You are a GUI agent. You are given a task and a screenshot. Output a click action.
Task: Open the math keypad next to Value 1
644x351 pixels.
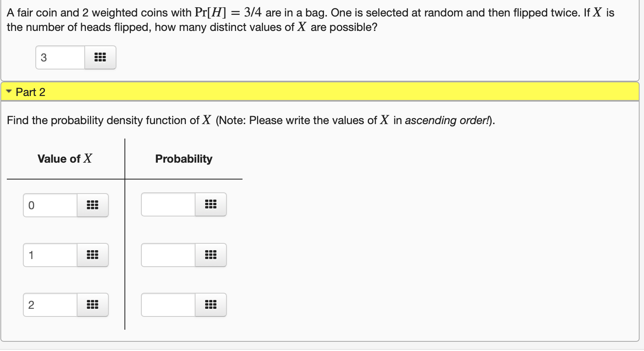(93, 255)
